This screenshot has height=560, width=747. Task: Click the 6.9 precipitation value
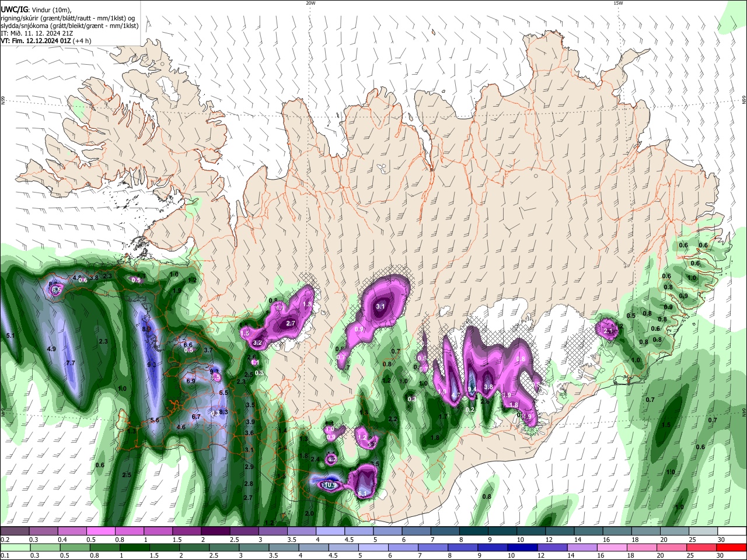click(190, 381)
